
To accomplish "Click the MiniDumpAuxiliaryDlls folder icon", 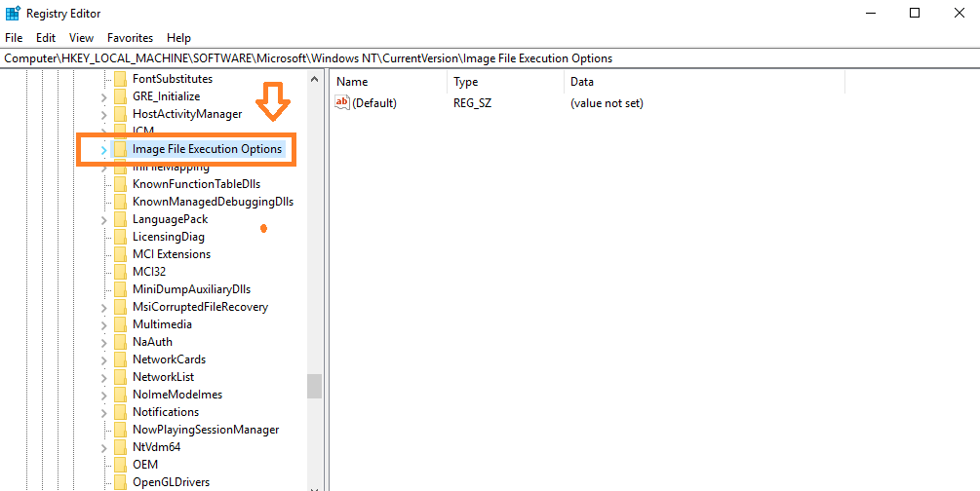I will tap(120, 289).
